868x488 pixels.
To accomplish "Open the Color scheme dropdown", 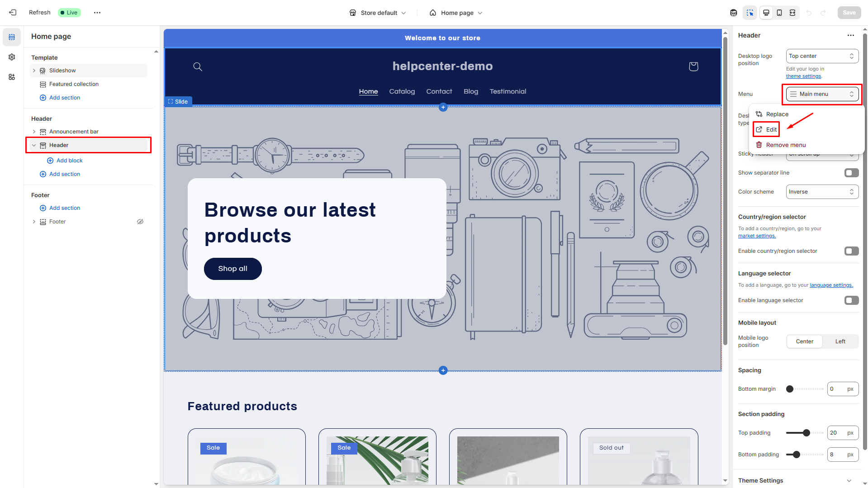I will tap(822, 192).
